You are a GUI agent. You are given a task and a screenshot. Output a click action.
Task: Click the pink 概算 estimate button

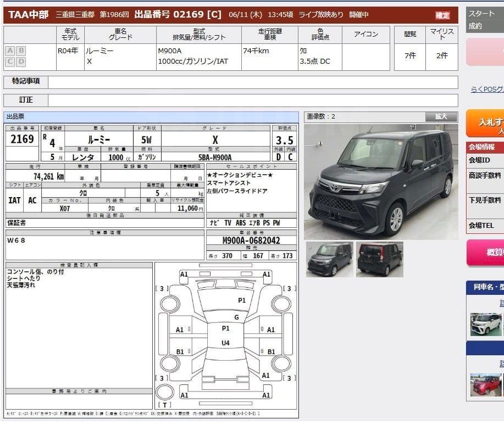click(x=485, y=253)
